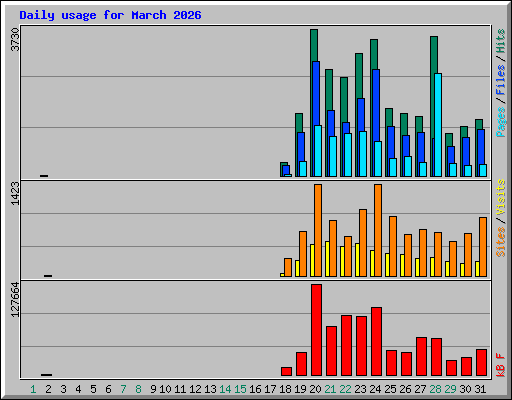Click the orange visits bar for day 25
Image resolution: width=512 pixels, height=400 pixels.
pos(393,247)
